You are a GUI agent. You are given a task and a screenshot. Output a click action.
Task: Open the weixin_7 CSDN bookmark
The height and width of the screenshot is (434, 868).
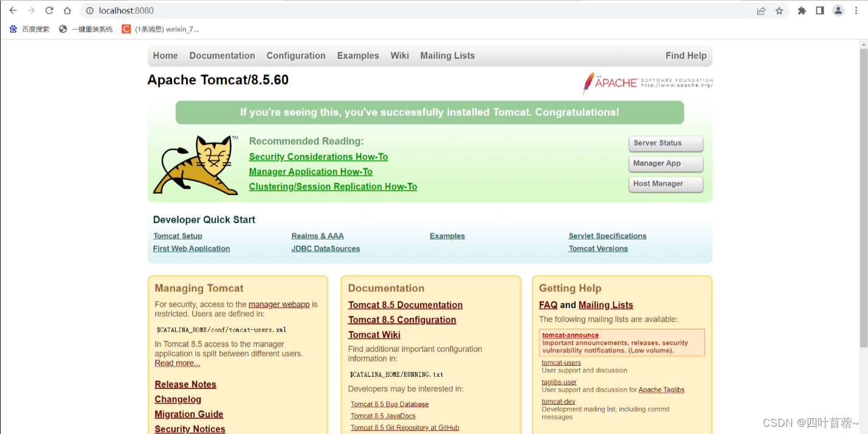[160, 29]
